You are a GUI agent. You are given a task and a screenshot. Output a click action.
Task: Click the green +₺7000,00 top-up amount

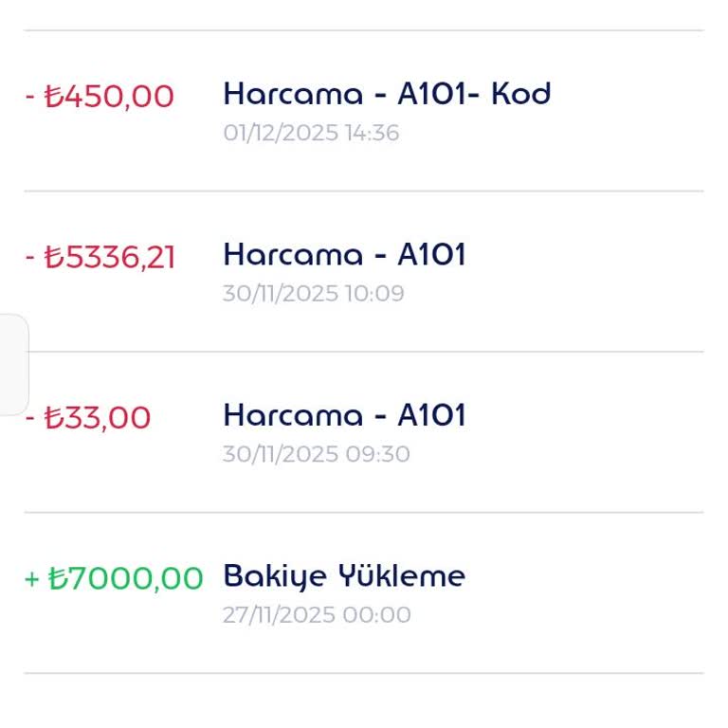114,578
